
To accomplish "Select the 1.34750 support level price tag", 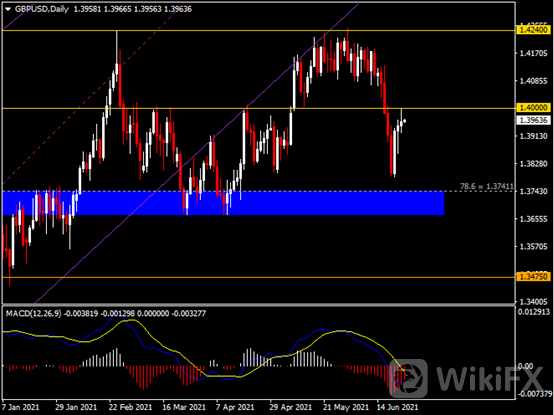I will [534, 277].
